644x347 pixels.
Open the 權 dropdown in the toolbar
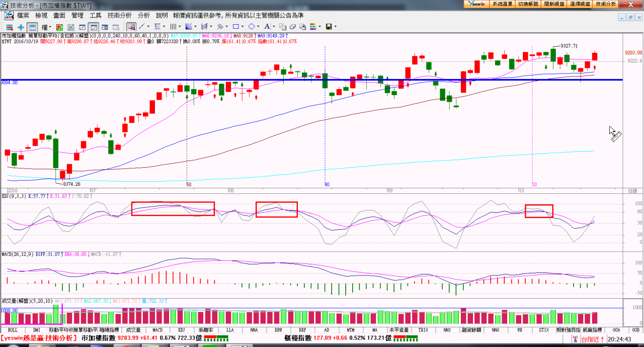[46, 27]
